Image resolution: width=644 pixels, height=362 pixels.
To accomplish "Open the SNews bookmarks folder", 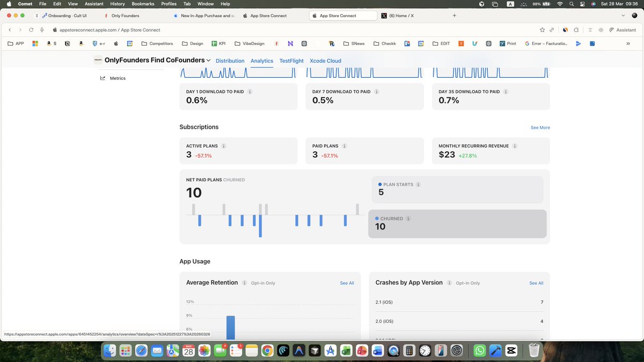I will 354,43.
